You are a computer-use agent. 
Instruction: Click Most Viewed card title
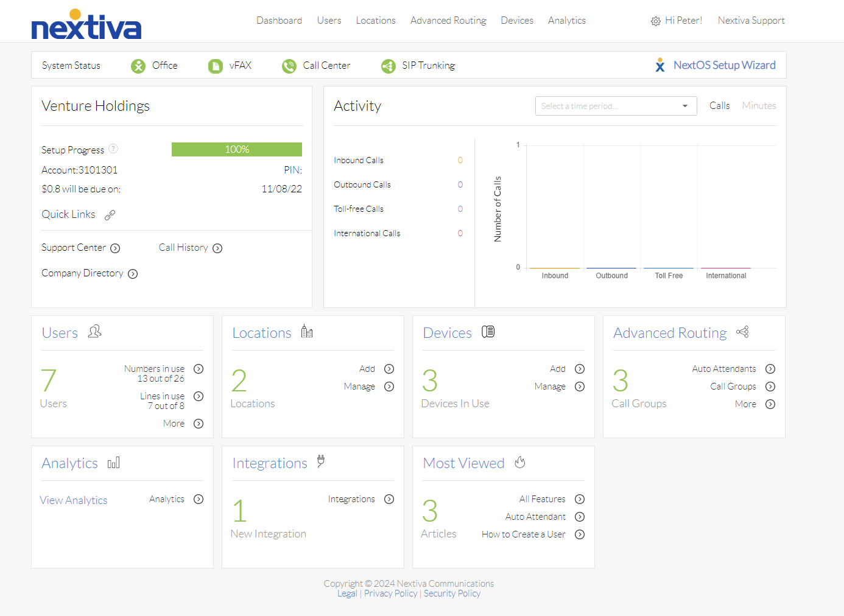(x=463, y=463)
